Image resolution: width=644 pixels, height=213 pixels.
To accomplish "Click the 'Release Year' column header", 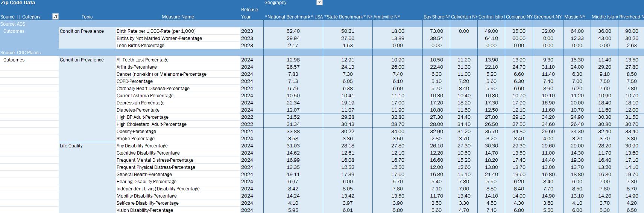I will (x=249, y=13).
